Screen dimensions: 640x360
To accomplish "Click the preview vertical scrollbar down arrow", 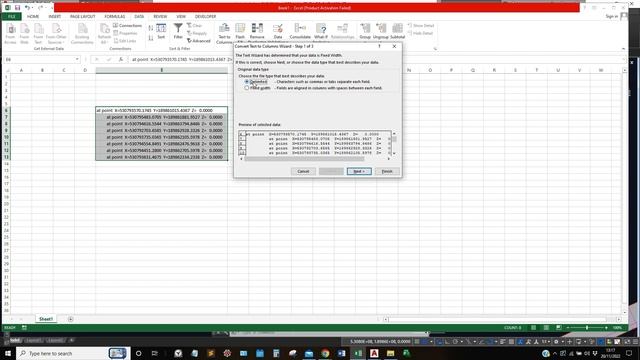I will [394, 153].
